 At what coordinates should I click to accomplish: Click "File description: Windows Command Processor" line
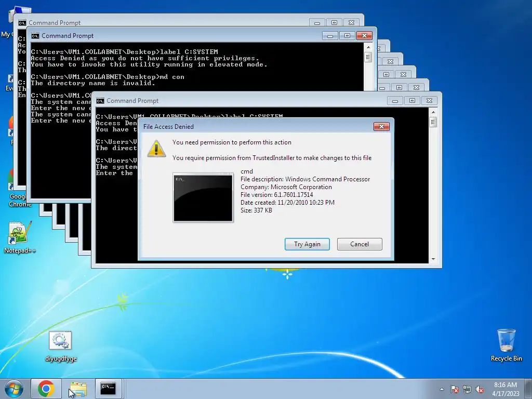coord(305,179)
